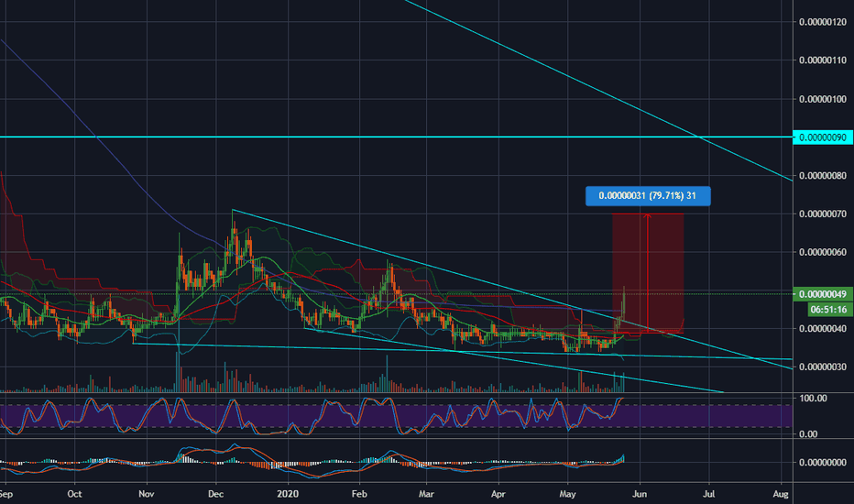854x504 pixels.
Task: Click the 0.00000030 price axis label
Action: (823, 367)
